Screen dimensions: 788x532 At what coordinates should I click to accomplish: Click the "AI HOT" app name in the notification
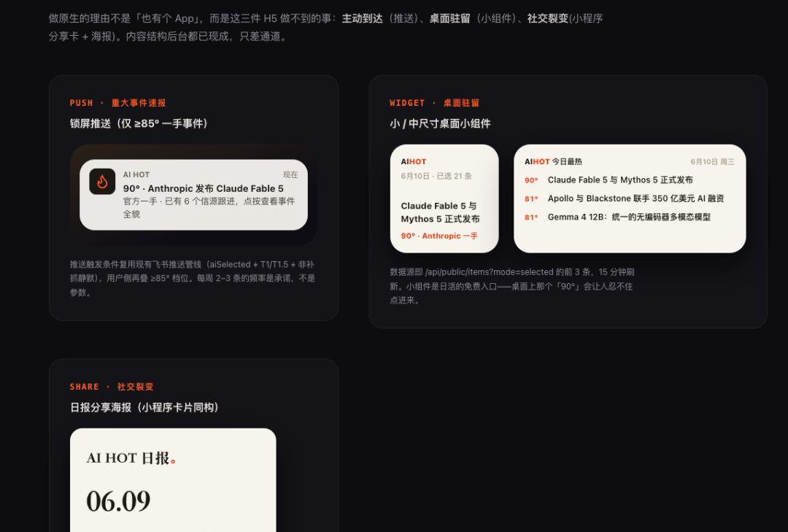click(x=136, y=174)
